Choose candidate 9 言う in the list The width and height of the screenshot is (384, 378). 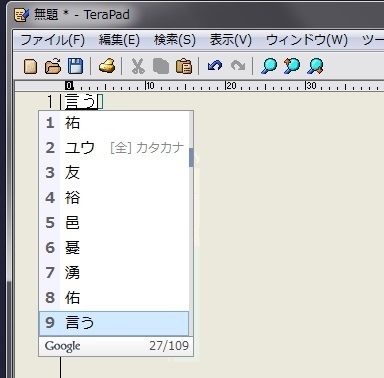[x=114, y=323]
